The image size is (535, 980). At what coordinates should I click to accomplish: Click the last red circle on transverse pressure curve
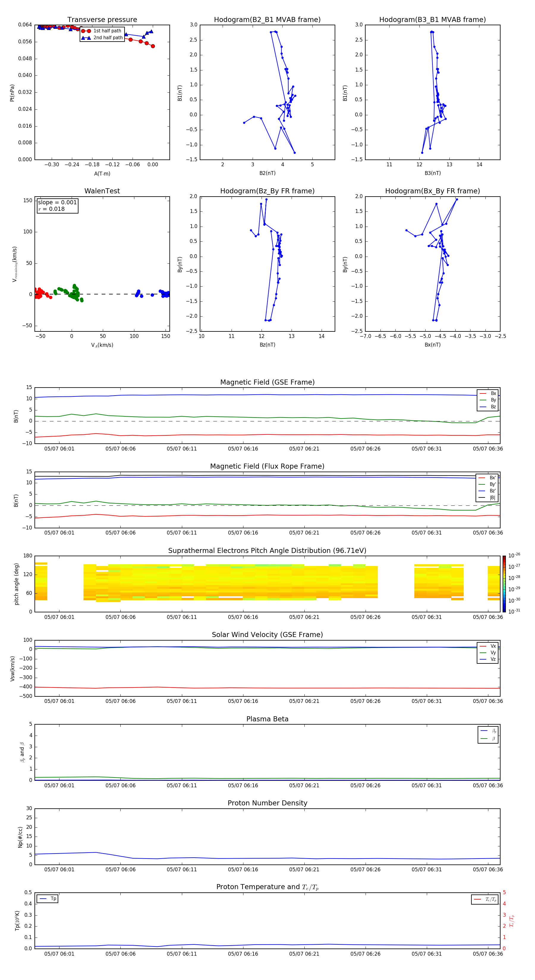(x=153, y=46)
